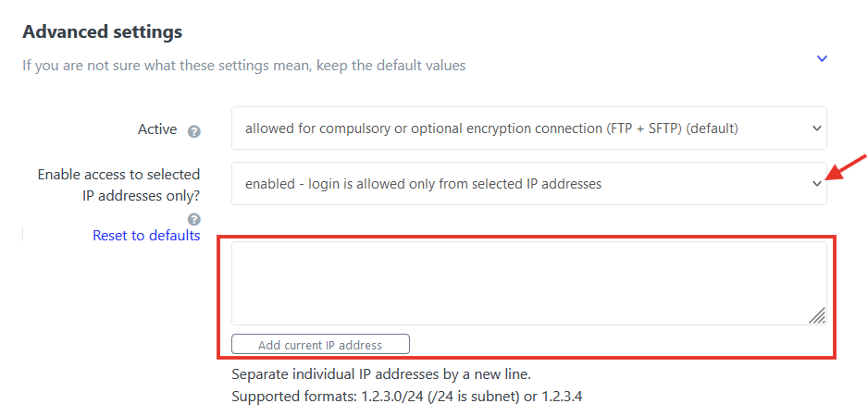Click the Separate individual IP addresses note
This screenshot has width=868, height=416.
point(381,374)
